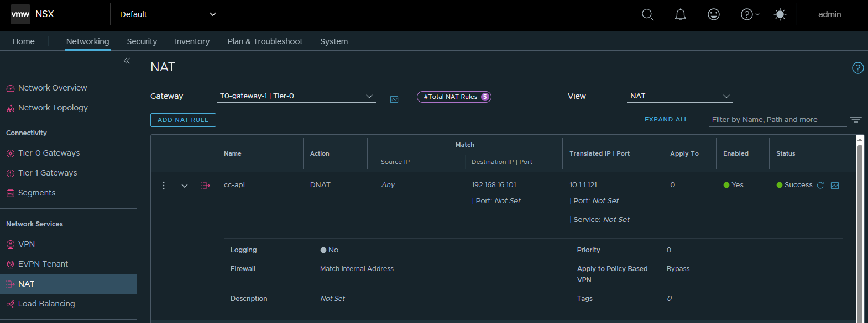
Task: Click the Total NAT Rules badge
Action: coord(454,97)
